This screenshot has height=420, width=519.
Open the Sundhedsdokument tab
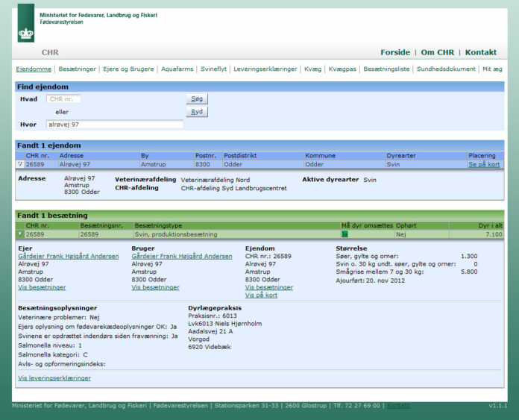tap(446, 69)
